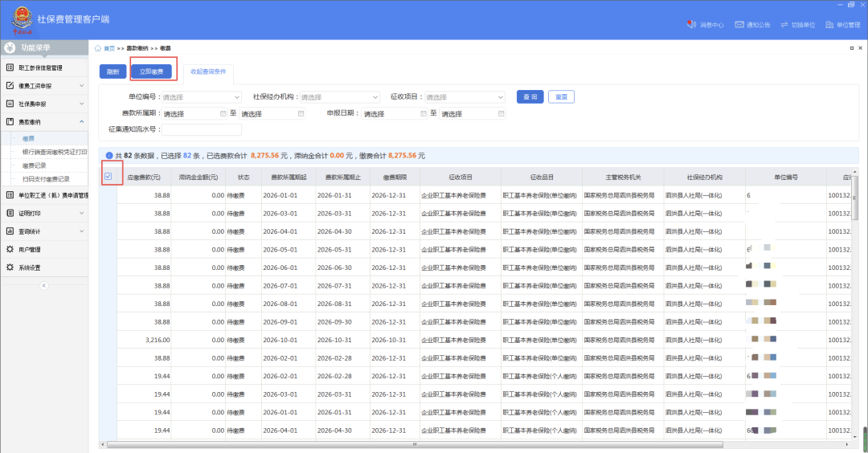
Task: Open the 单位管理 building icon
Action: [x=829, y=24]
